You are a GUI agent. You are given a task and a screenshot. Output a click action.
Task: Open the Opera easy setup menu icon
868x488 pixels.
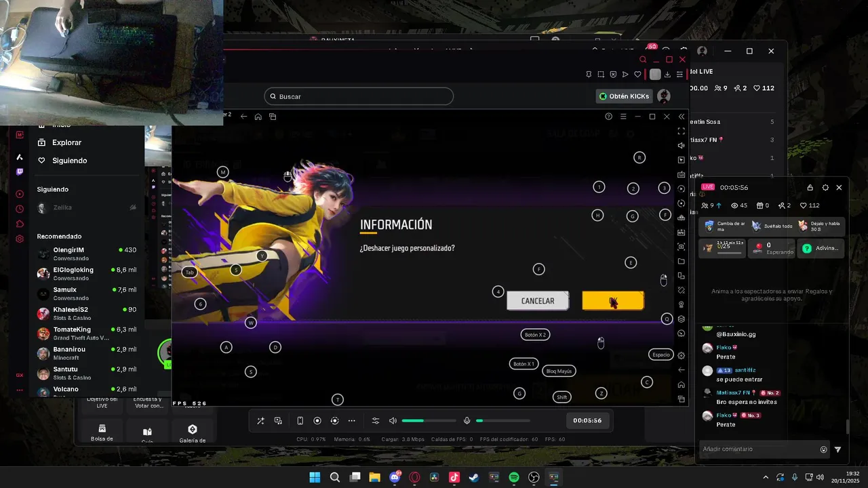679,75
